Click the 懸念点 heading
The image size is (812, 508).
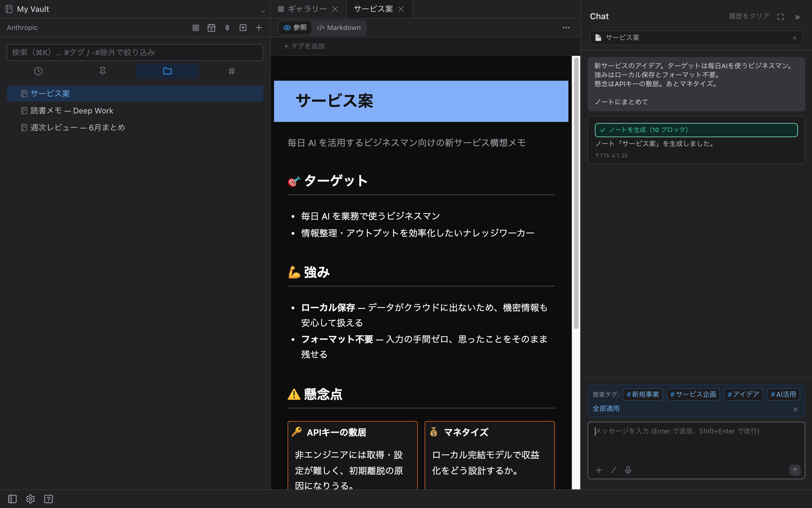(315, 394)
